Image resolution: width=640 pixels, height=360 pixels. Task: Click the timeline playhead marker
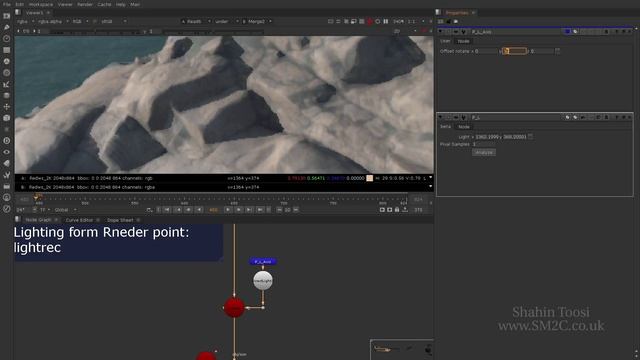(x=37, y=198)
